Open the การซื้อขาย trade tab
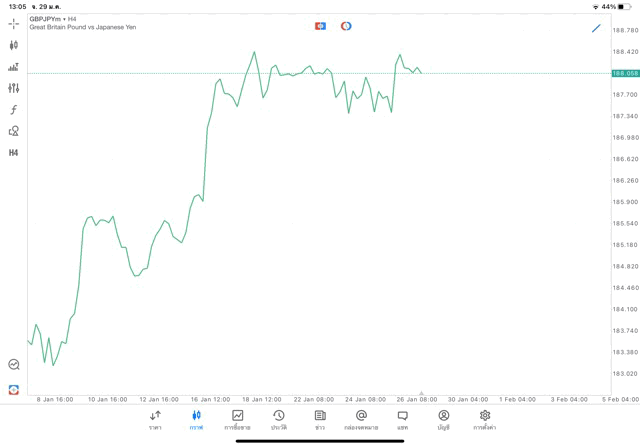Viewport: 640px width, 447px height. pos(237,419)
